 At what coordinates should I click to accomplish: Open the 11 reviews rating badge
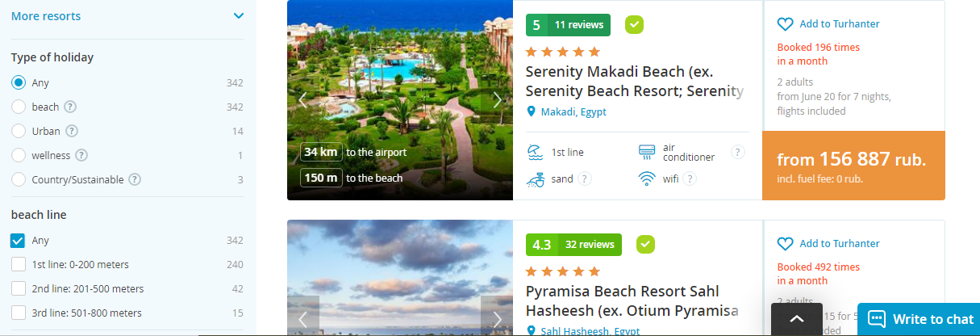[568, 25]
